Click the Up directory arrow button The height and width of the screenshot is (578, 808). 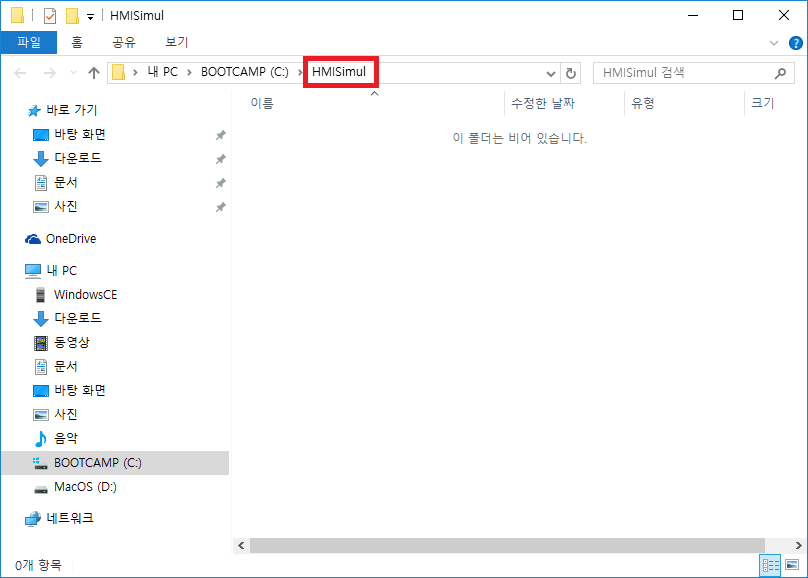pyautogui.click(x=94, y=73)
